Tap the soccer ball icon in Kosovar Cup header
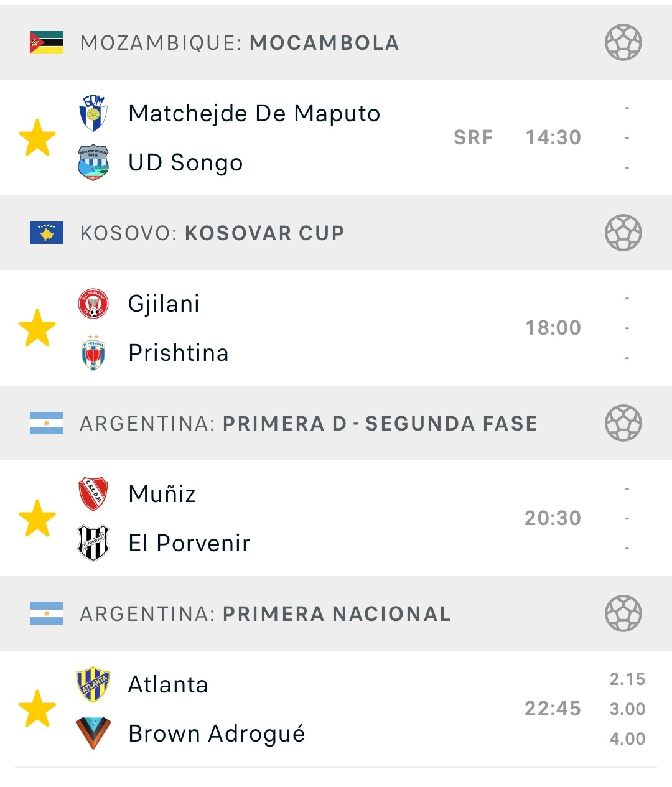Image resolution: width=672 pixels, height=787 pixels. [623, 233]
